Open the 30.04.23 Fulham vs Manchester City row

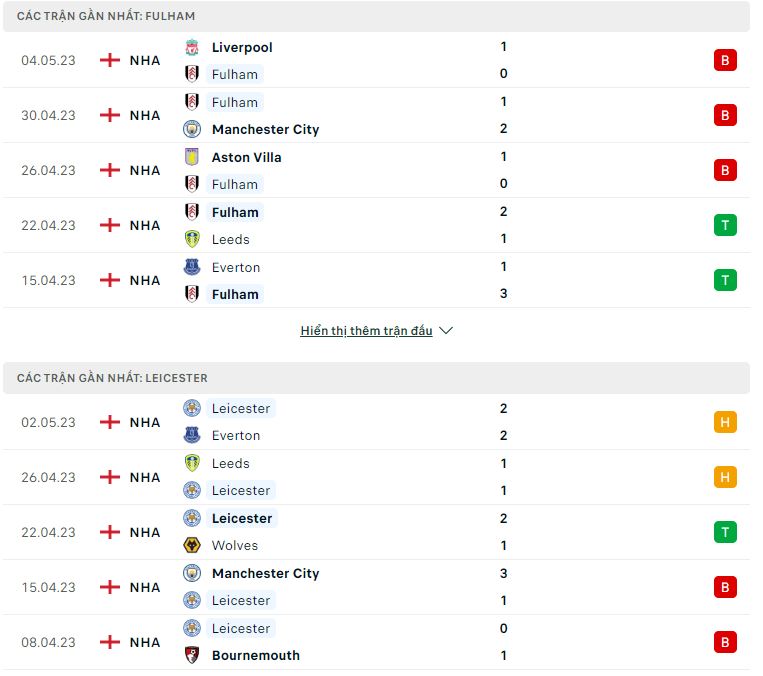(x=376, y=115)
